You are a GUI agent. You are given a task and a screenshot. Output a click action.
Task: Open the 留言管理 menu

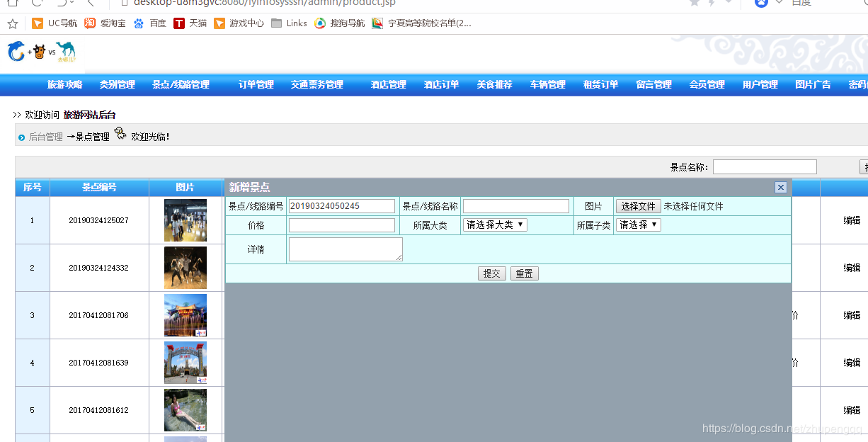653,84
